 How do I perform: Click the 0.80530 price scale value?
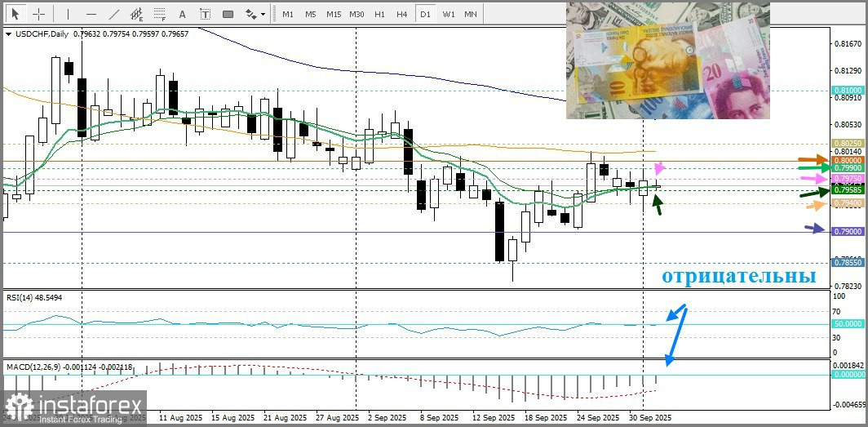[x=849, y=124]
